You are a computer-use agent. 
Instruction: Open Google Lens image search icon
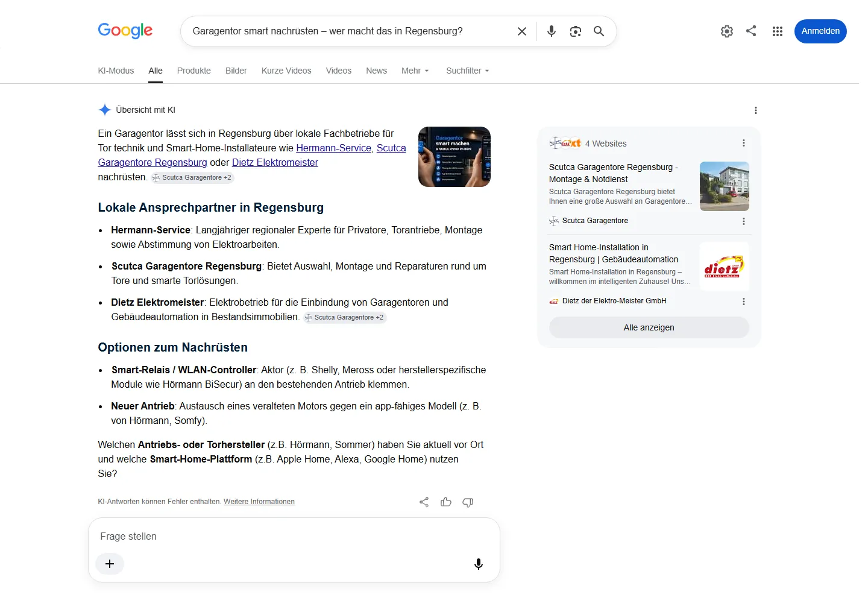pyautogui.click(x=576, y=31)
